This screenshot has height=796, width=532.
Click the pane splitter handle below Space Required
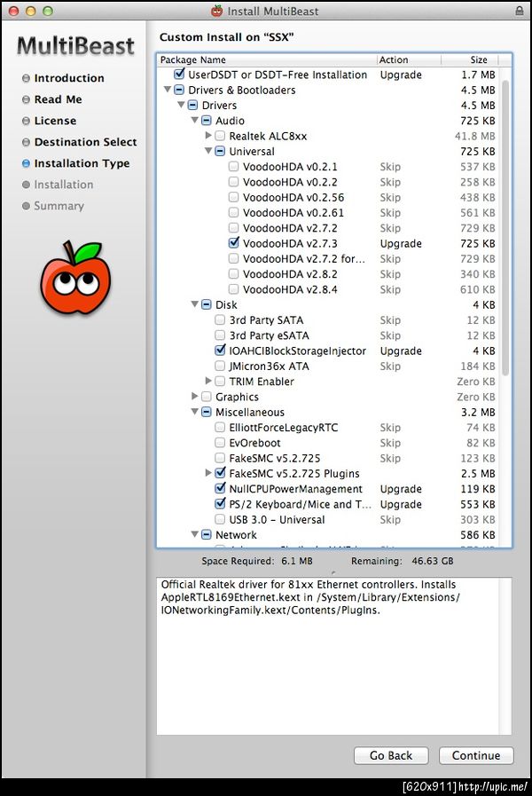(x=333, y=572)
